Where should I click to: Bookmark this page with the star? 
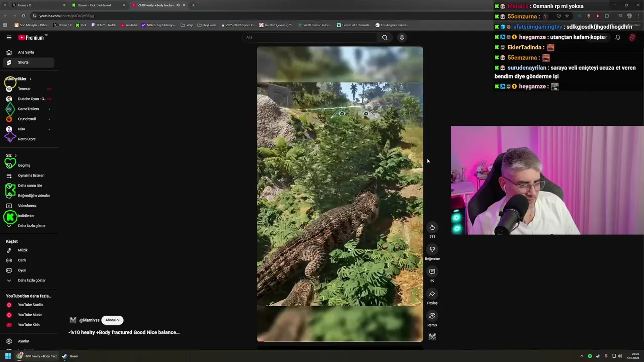pyautogui.click(x=567, y=16)
